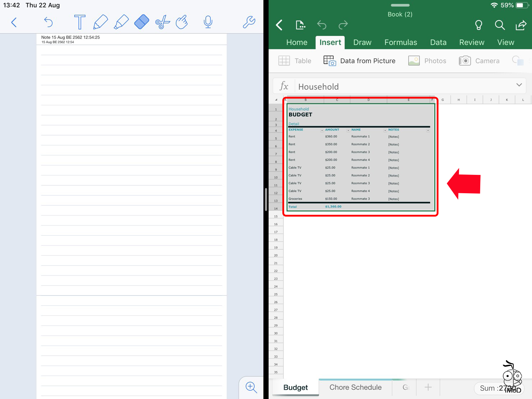This screenshot has width=532, height=399.
Task: Tap the lightbulb Tell Me icon
Action: click(478, 25)
